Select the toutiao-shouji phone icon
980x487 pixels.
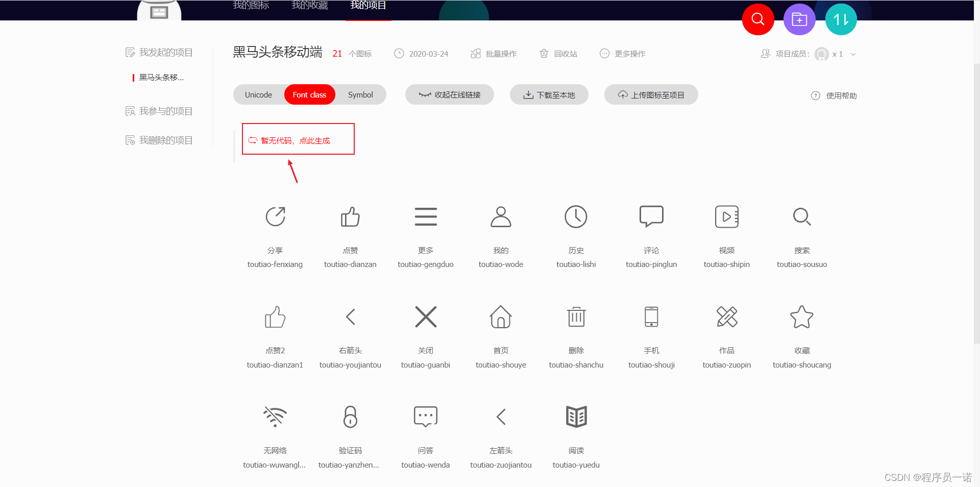click(x=651, y=316)
